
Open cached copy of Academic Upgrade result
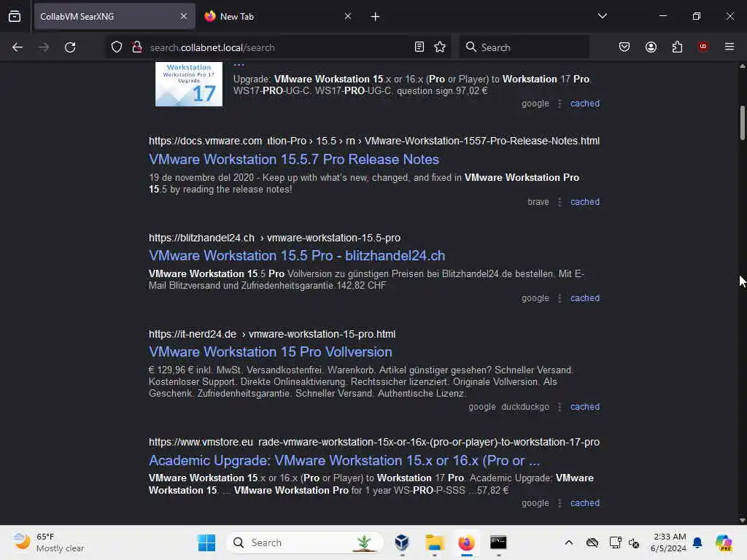tap(585, 503)
